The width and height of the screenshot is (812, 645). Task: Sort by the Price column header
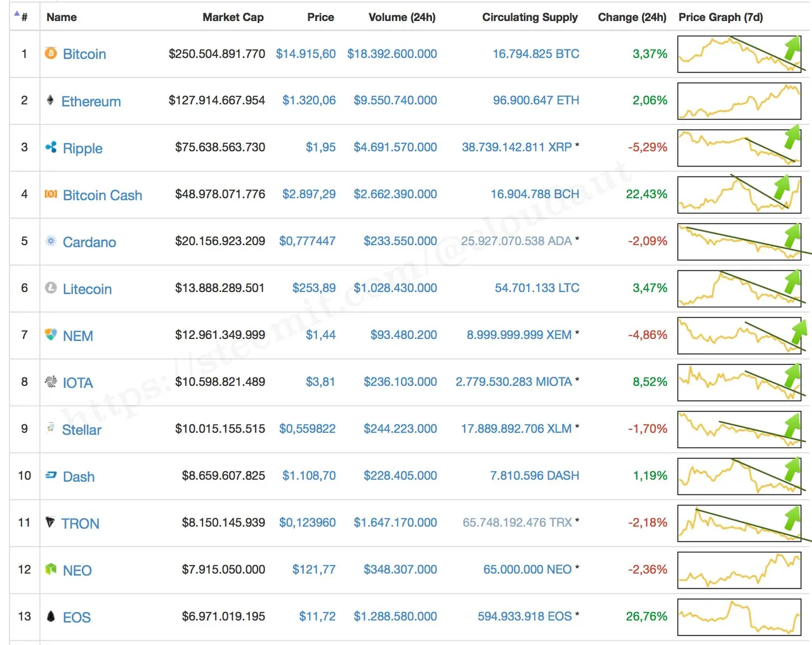320,17
